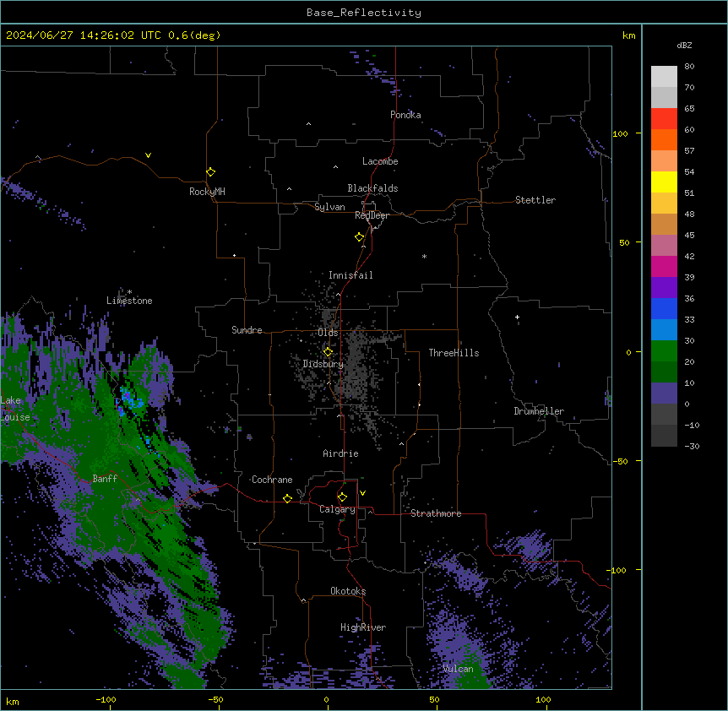Click the Didsbury label

(323, 364)
